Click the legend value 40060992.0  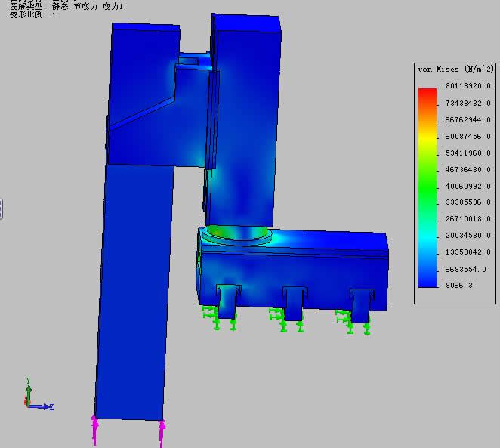[x=467, y=187]
